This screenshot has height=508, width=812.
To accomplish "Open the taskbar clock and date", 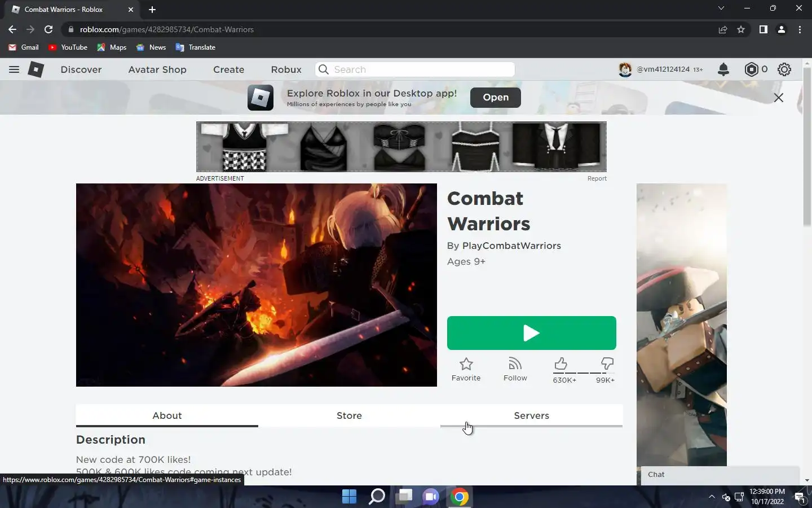I will point(767,497).
